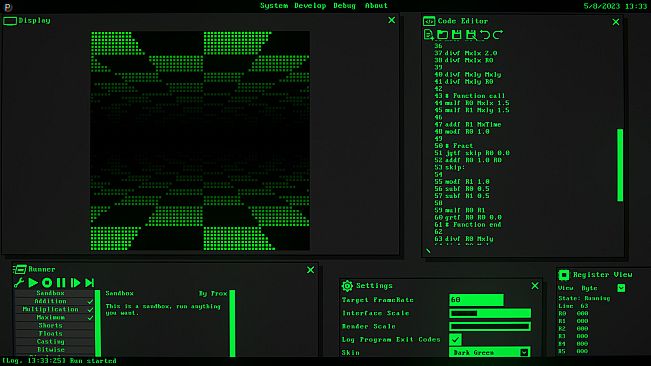Create a new file in Code Editor

pos(428,35)
